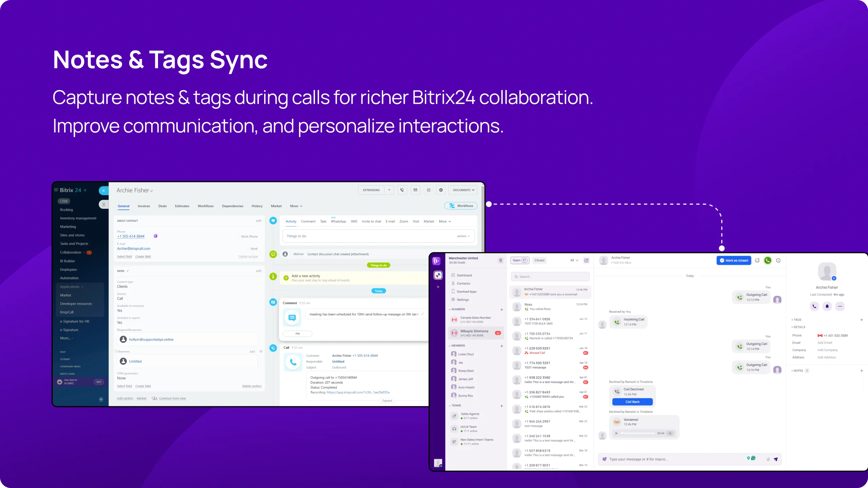Image resolution: width=868 pixels, height=488 pixels.
Task: Open the three-dots more icon under Archie Fisher
Action: pyautogui.click(x=840, y=306)
